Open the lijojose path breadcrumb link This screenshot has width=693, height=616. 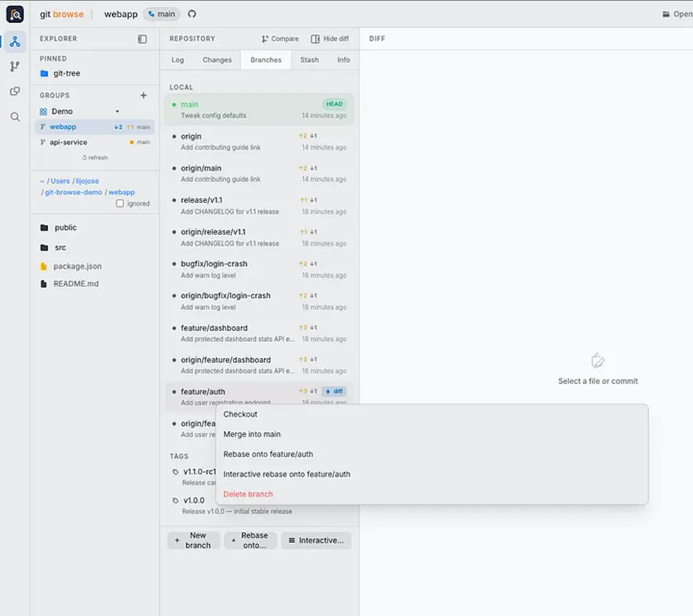coord(87,181)
